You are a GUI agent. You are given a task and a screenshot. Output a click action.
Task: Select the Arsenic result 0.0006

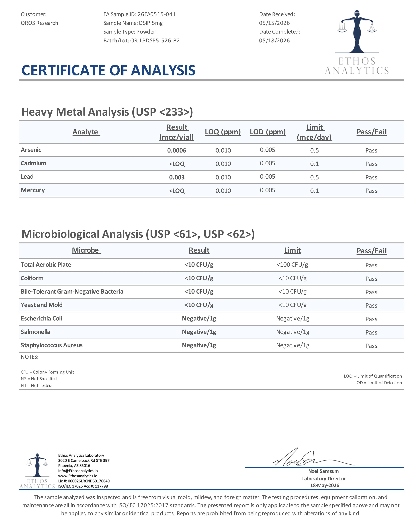click(176, 151)
